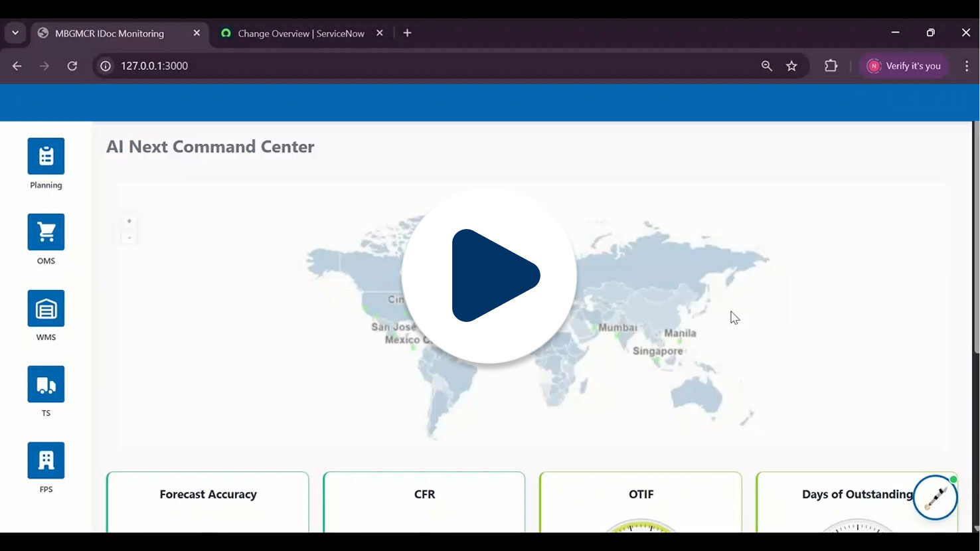Open the Chrome three-dot menu
The height and width of the screenshot is (551, 980).
pos(967,66)
